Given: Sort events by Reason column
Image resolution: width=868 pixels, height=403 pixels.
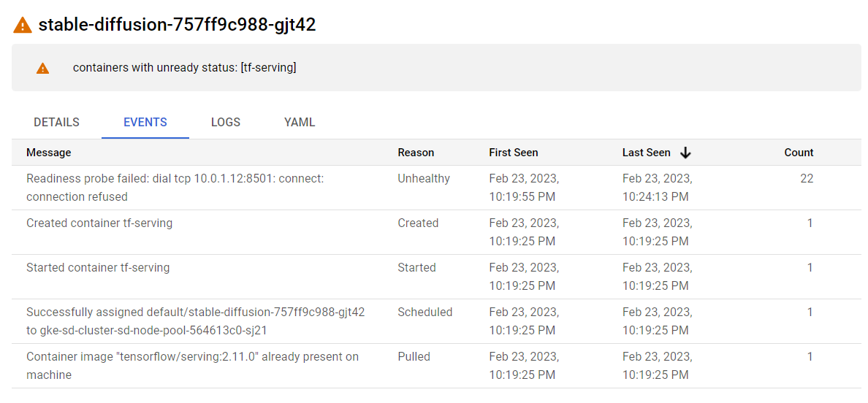Looking at the screenshot, I should coord(416,153).
